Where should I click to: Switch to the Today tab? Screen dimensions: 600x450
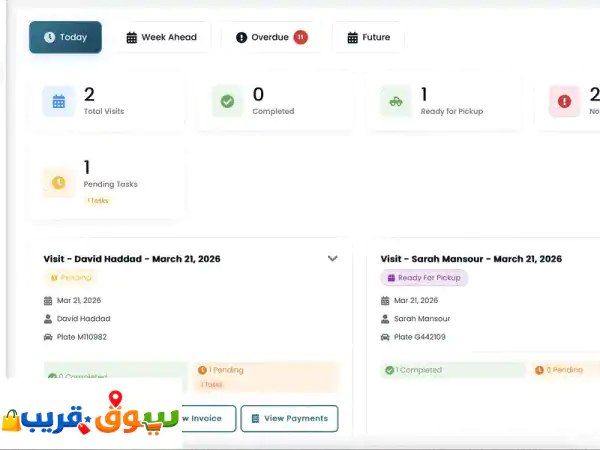point(65,37)
